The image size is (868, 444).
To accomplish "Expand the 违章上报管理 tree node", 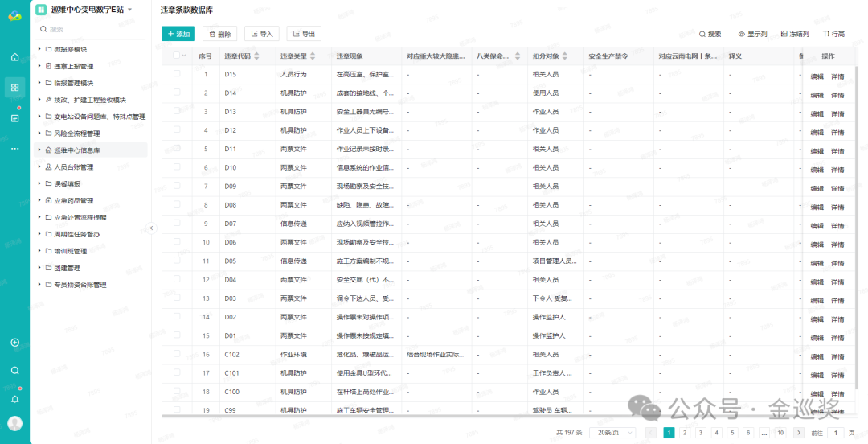I will click(x=40, y=66).
